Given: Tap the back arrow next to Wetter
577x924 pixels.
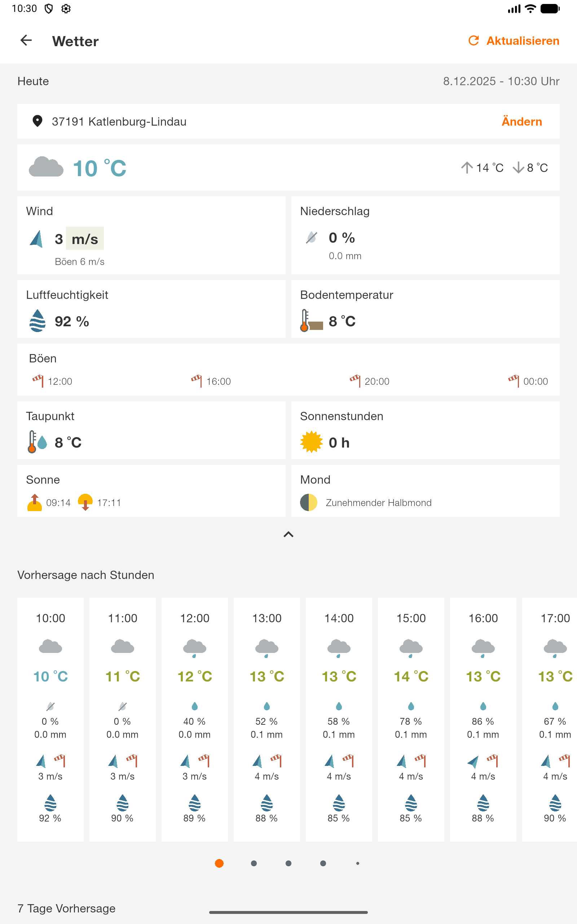Looking at the screenshot, I should click(x=26, y=40).
